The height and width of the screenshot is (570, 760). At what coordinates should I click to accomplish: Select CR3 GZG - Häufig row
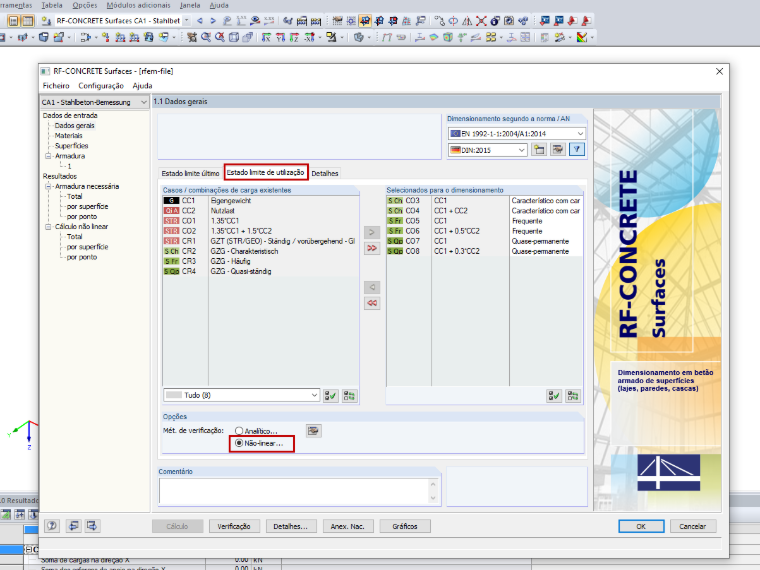261,261
